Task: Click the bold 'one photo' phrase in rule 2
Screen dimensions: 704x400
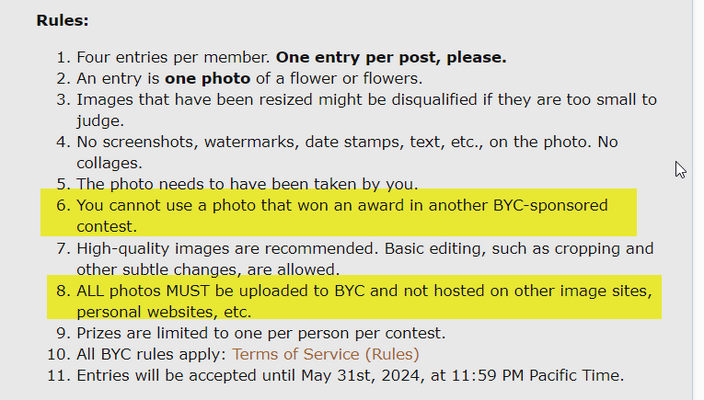Action: pos(207,79)
